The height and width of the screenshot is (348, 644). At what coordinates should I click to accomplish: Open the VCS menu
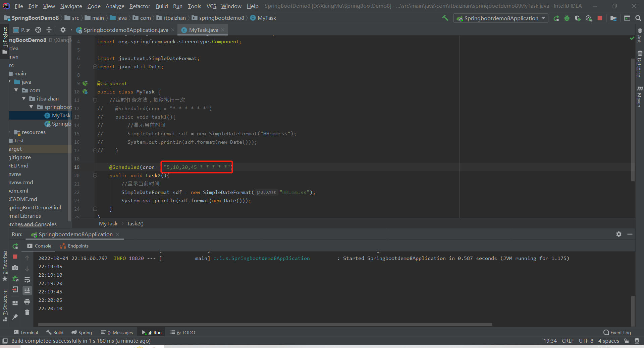[x=211, y=6]
